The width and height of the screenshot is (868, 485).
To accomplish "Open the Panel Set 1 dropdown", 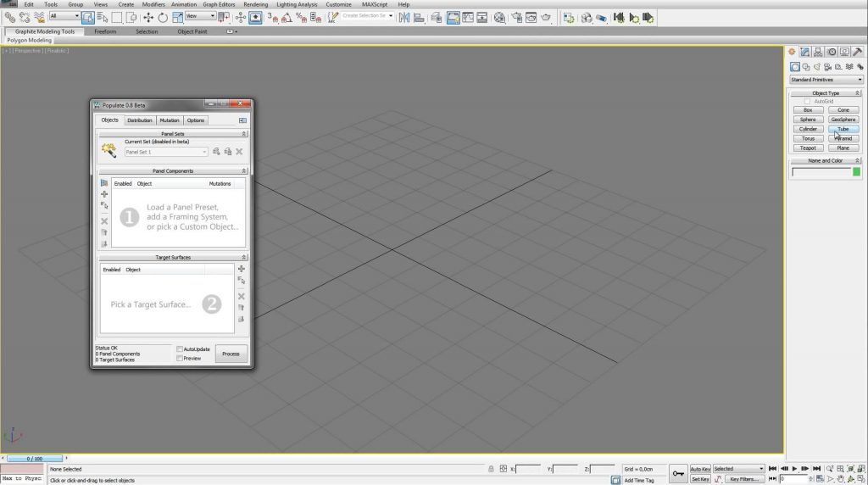I will 165,152.
